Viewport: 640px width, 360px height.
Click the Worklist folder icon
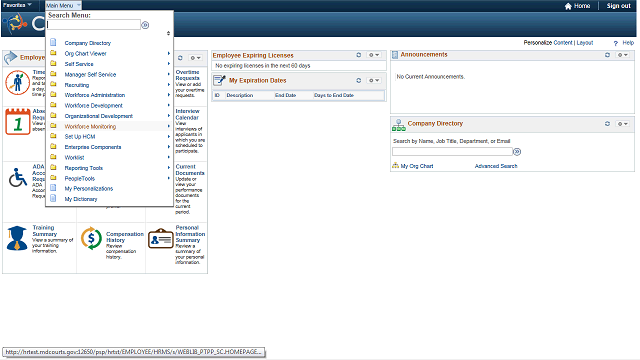click(x=53, y=157)
